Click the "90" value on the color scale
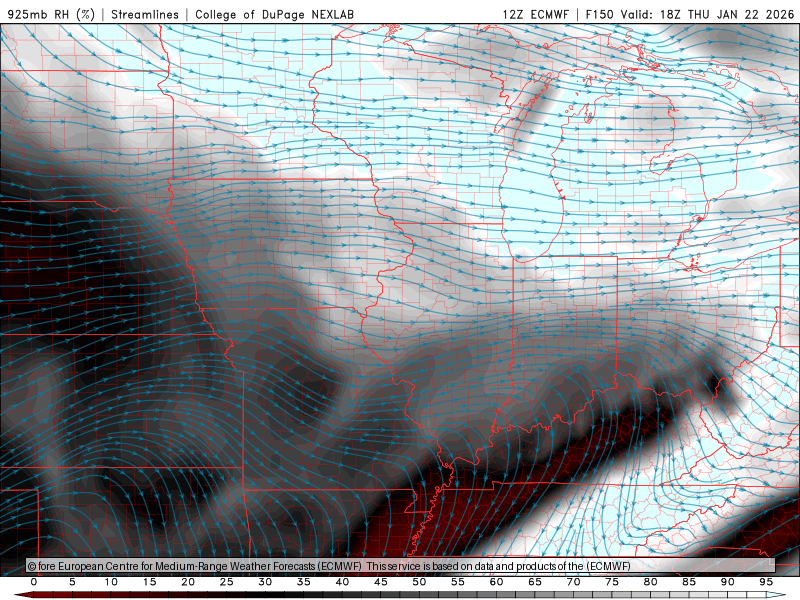800x600 pixels. coord(728,582)
